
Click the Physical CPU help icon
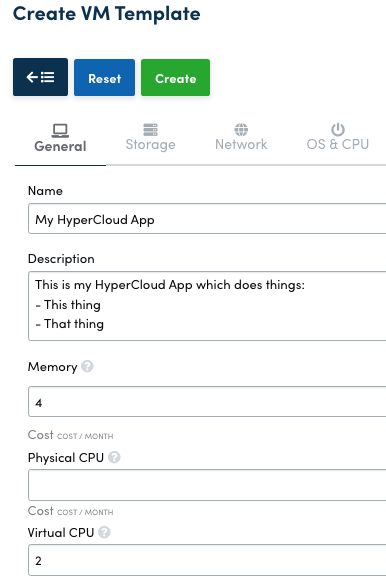pos(114,457)
